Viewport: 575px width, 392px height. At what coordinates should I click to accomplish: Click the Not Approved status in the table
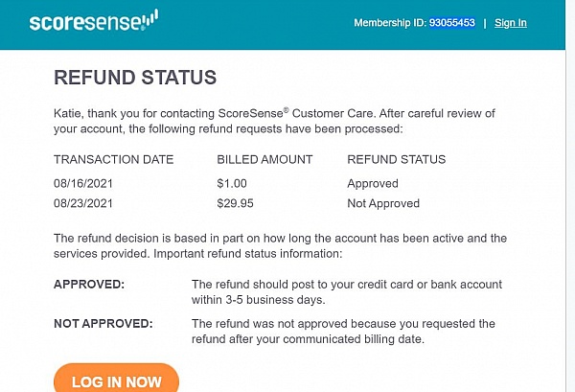383,203
